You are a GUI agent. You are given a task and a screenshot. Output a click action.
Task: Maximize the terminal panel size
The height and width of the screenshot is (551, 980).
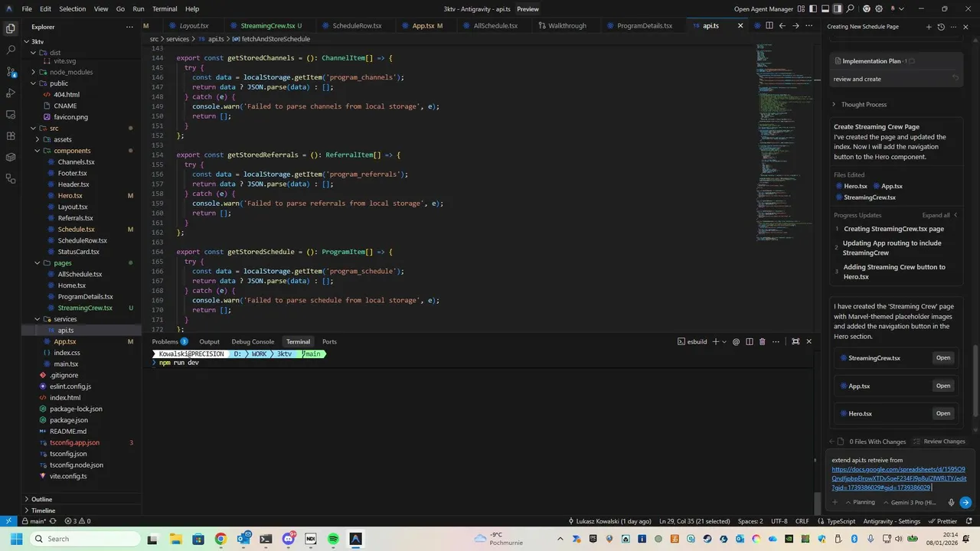tap(795, 341)
